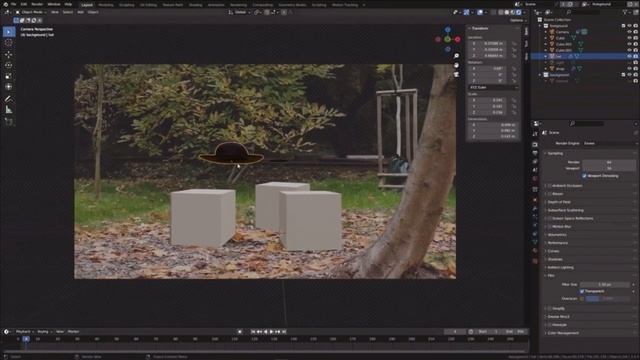Collapse the Sampling panel
The width and height of the screenshot is (640, 360).
coord(555,153)
